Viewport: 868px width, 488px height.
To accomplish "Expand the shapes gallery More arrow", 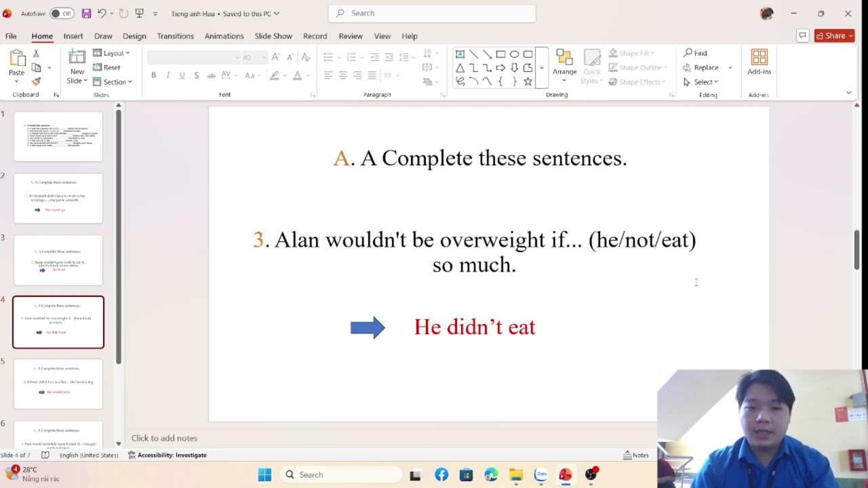I will pyautogui.click(x=541, y=68).
